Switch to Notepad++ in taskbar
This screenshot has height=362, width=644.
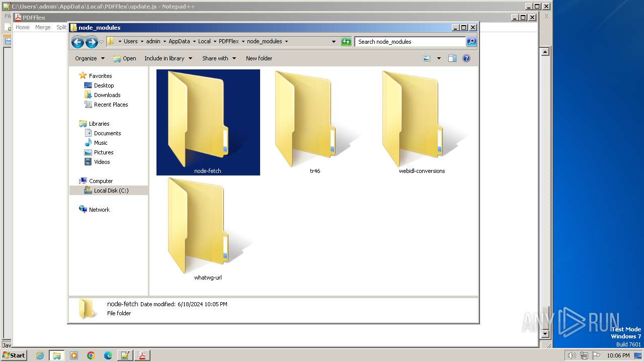[125, 355]
